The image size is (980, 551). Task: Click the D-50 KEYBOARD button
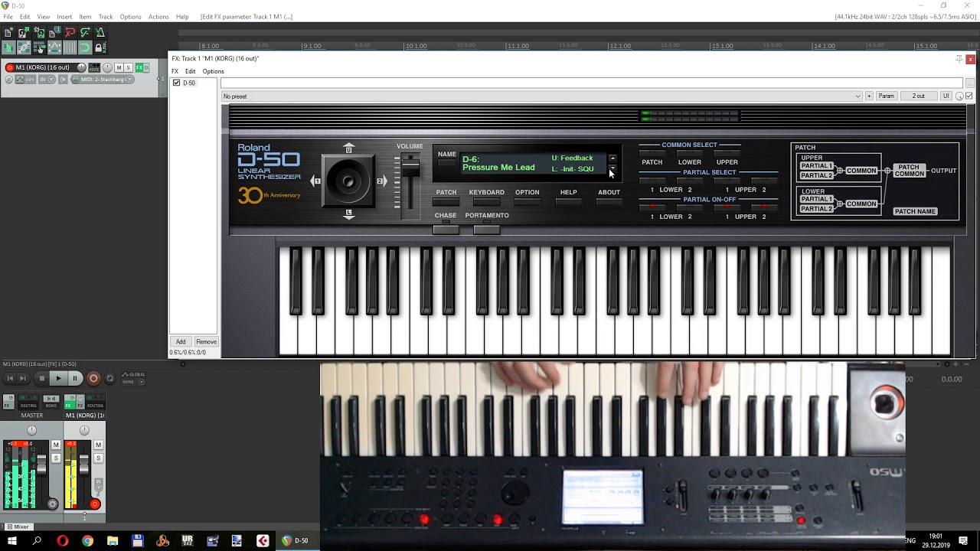coord(487,202)
